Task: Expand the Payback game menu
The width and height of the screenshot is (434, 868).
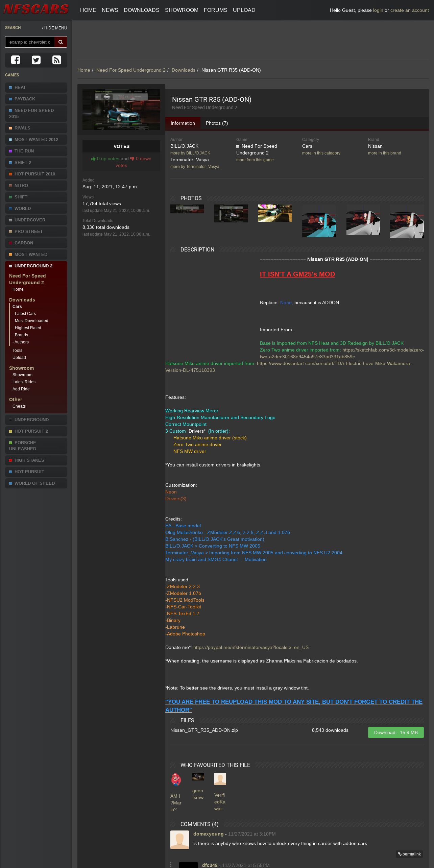Action: pos(36,99)
